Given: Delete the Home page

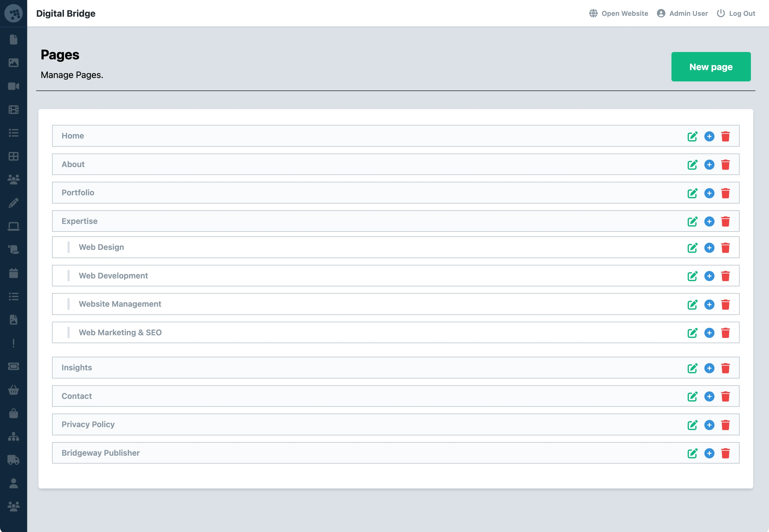Looking at the screenshot, I should tap(725, 136).
